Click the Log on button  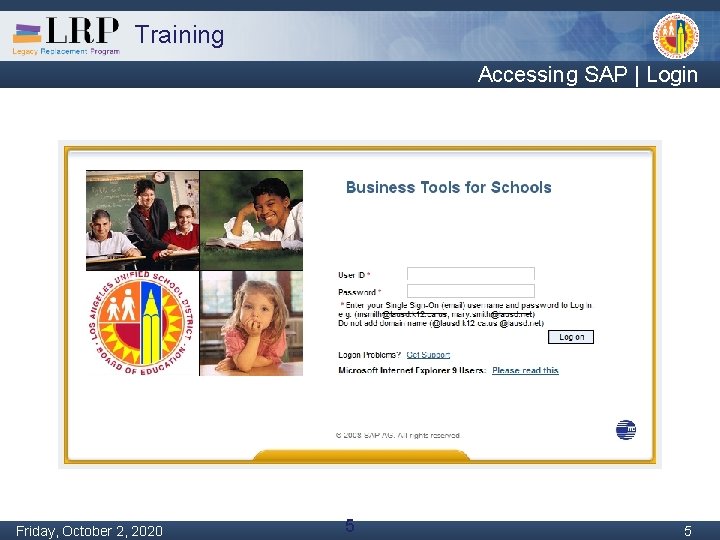click(x=571, y=337)
